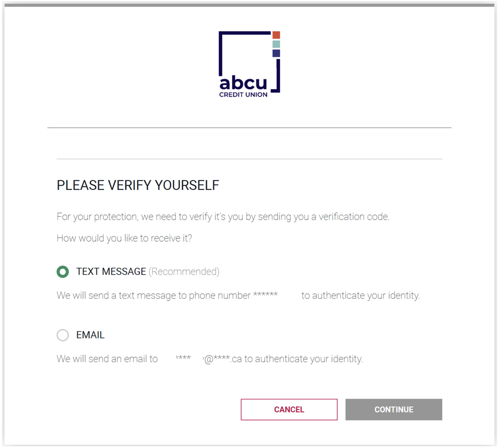Click the abcu wordmark text
This screenshot has width=500, height=448.
(242, 83)
